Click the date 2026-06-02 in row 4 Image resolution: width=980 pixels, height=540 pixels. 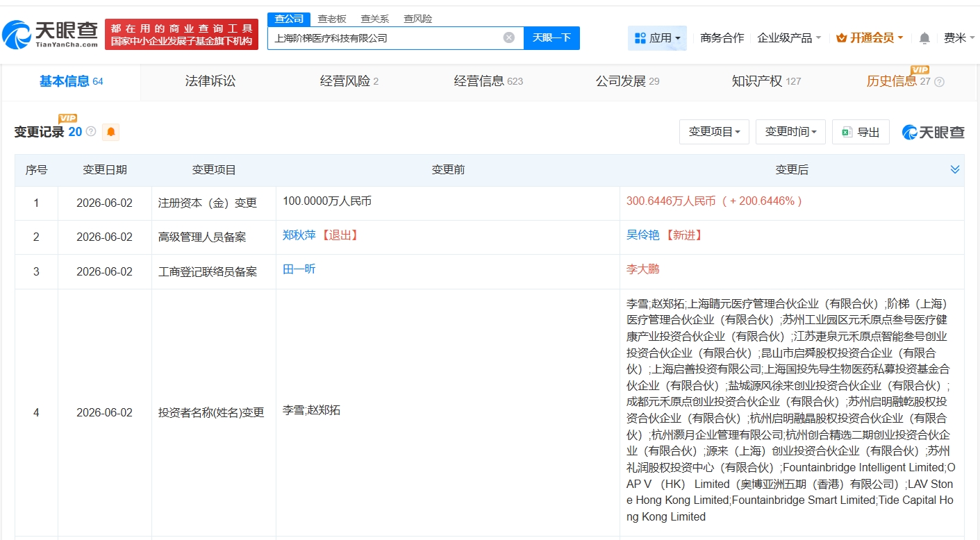pos(105,412)
